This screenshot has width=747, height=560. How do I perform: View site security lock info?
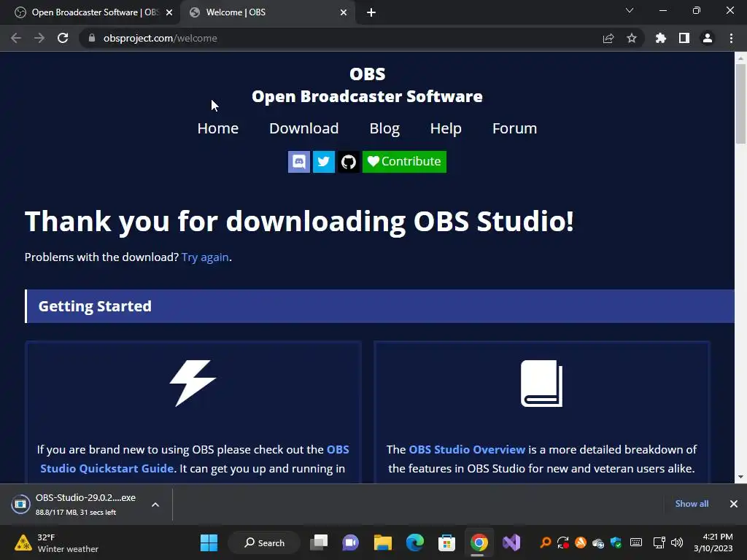coord(92,38)
